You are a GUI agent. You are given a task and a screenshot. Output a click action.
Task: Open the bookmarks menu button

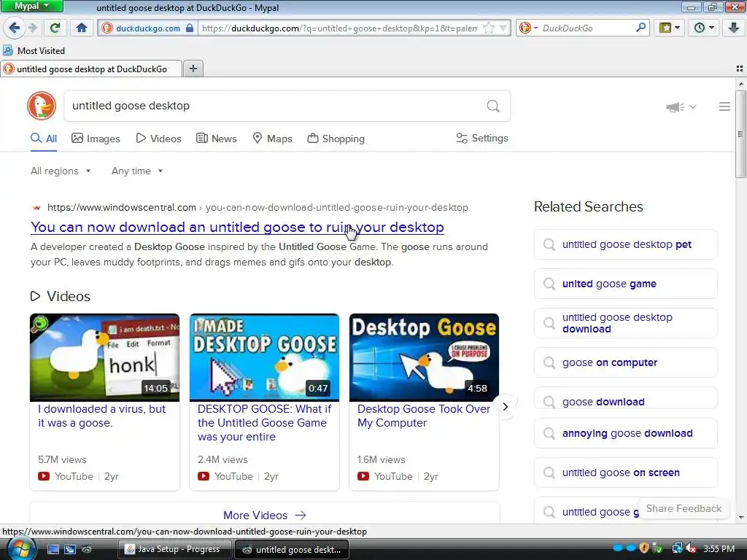pyautogui.click(x=670, y=28)
